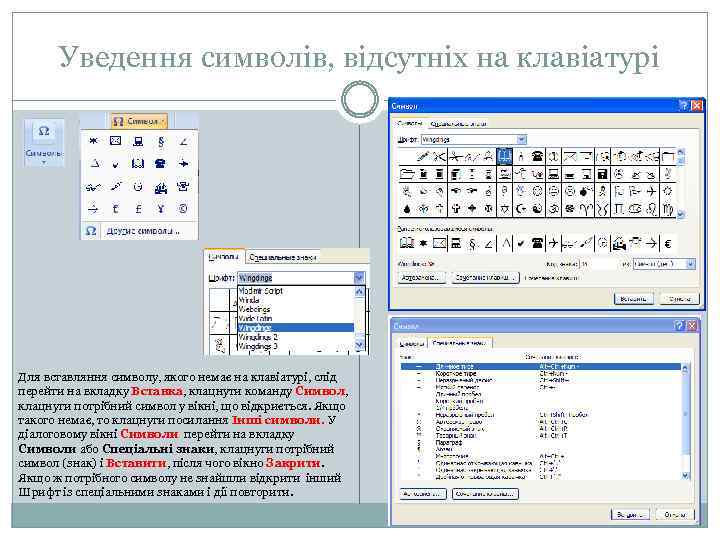Select the yin-yang symbol in the Wingdings grid
The height and width of the screenshot is (540, 720).
tap(537, 209)
